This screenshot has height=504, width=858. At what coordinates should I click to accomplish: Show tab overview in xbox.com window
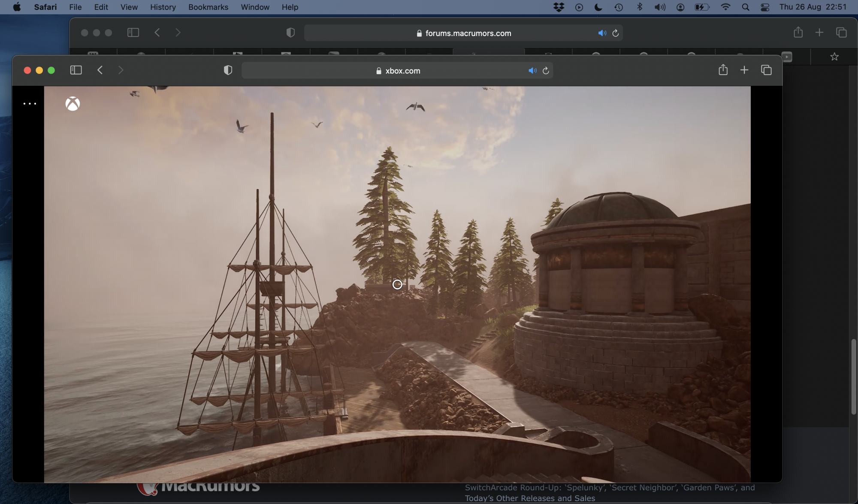point(766,70)
